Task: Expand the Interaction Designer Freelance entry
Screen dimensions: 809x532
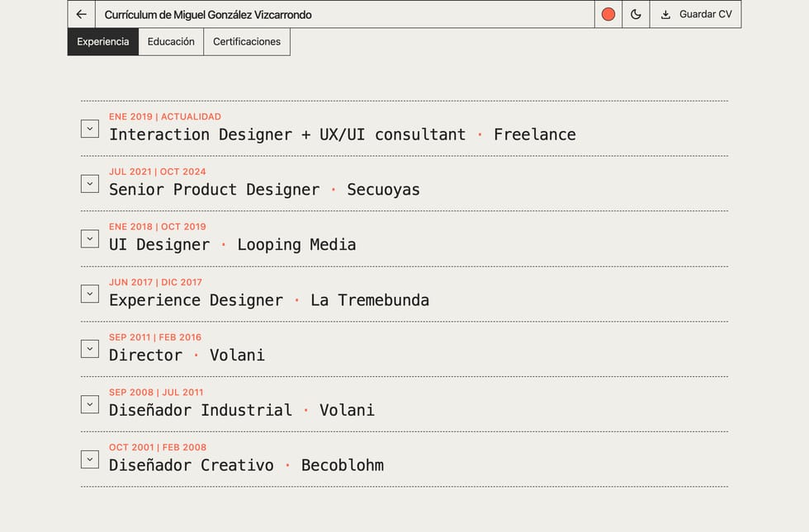Action: tap(90, 129)
